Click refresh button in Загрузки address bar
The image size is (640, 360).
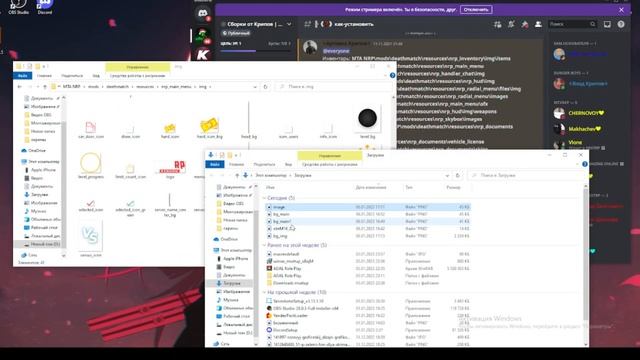tap(458, 175)
